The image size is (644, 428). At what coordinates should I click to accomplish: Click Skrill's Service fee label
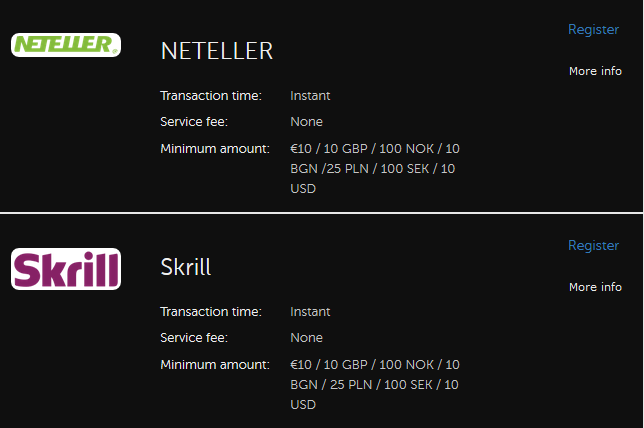point(194,338)
